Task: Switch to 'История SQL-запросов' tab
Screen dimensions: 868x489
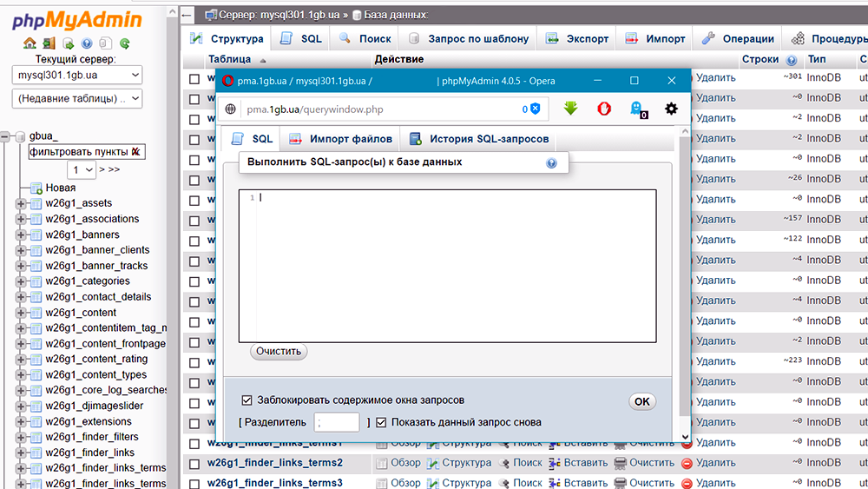Action: tap(478, 139)
